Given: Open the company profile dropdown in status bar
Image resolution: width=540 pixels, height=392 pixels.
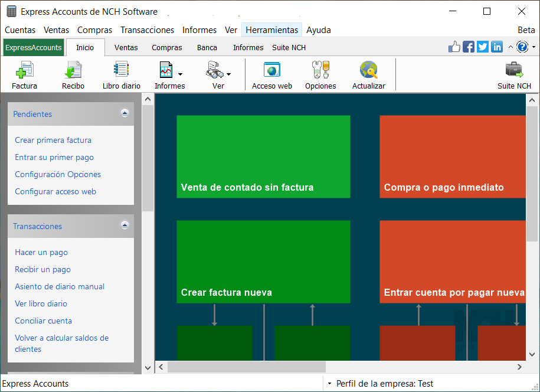Looking at the screenshot, I should click(x=329, y=383).
